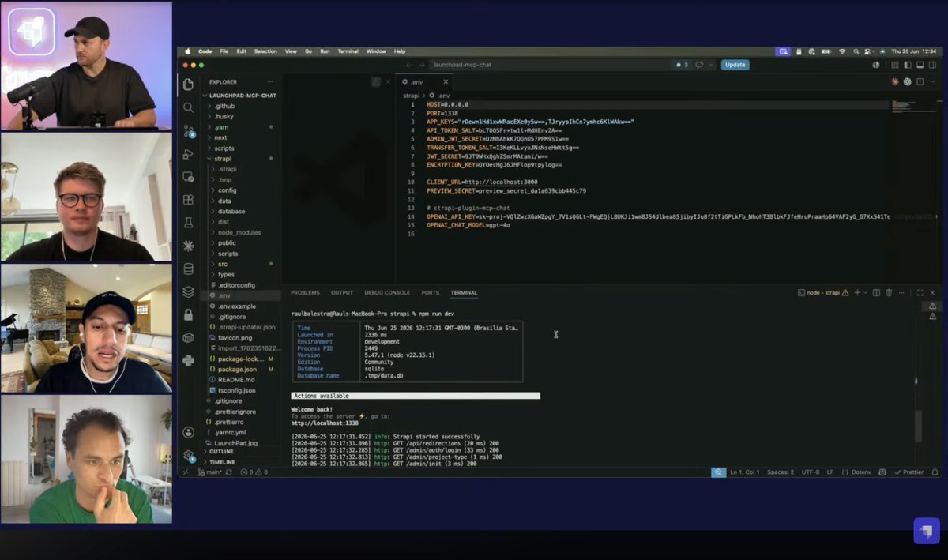Open the lock icon in activity bar
Image resolution: width=948 pixels, height=560 pixels.
coord(188,314)
